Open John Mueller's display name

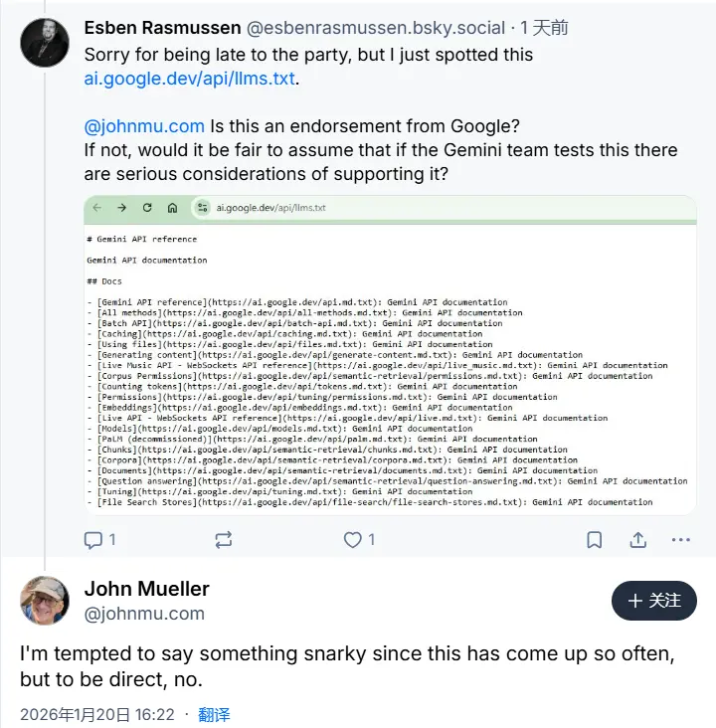(x=147, y=588)
